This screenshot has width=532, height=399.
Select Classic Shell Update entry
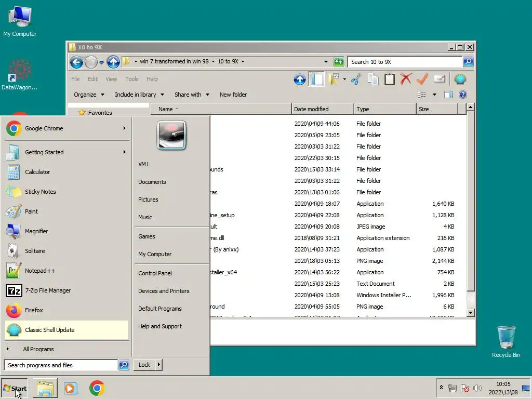(x=67, y=330)
